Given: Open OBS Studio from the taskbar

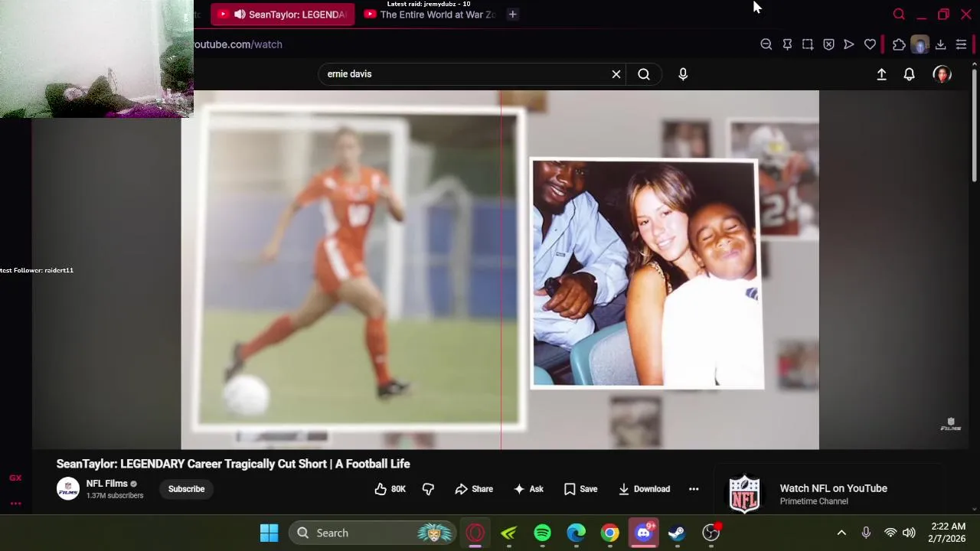Looking at the screenshot, I should (x=711, y=533).
